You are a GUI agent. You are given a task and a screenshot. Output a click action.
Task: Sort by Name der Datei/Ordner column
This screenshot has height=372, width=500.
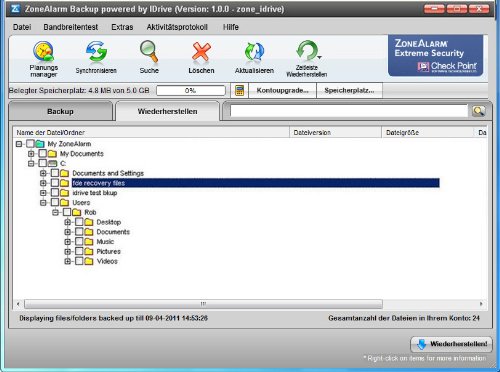[x=151, y=132]
